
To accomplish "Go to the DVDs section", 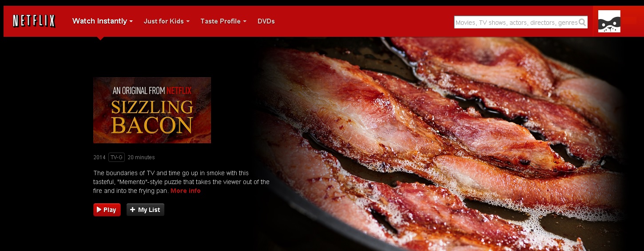I will [x=266, y=21].
